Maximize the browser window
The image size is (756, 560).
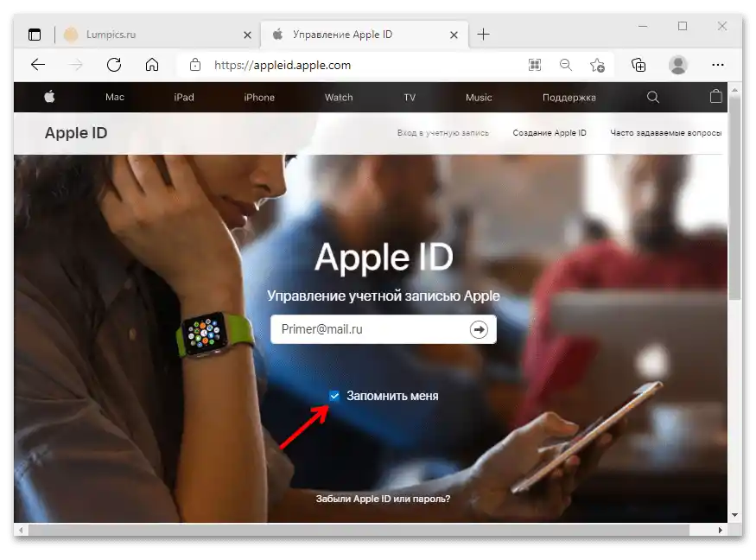pyautogui.click(x=683, y=26)
